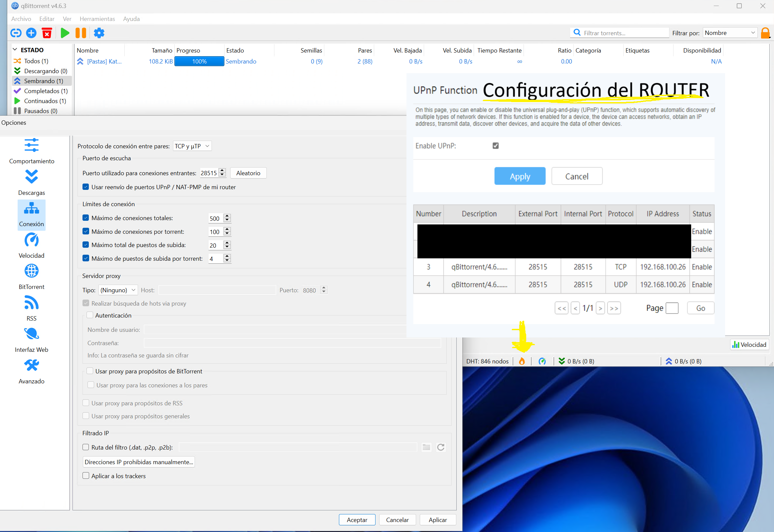Increase total upload slots stepper
The width and height of the screenshot is (774, 532).
[x=227, y=243]
